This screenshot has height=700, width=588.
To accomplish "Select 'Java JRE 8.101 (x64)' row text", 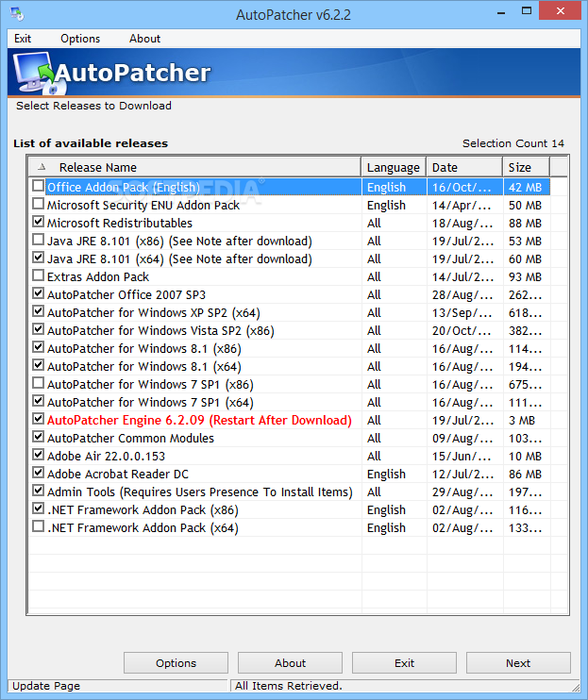I will [x=179, y=258].
